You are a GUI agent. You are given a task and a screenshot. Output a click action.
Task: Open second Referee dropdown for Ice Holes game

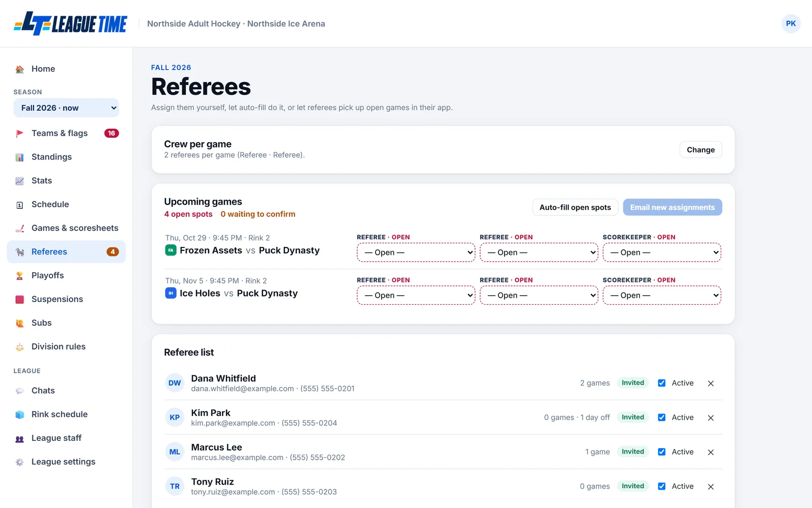point(539,295)
